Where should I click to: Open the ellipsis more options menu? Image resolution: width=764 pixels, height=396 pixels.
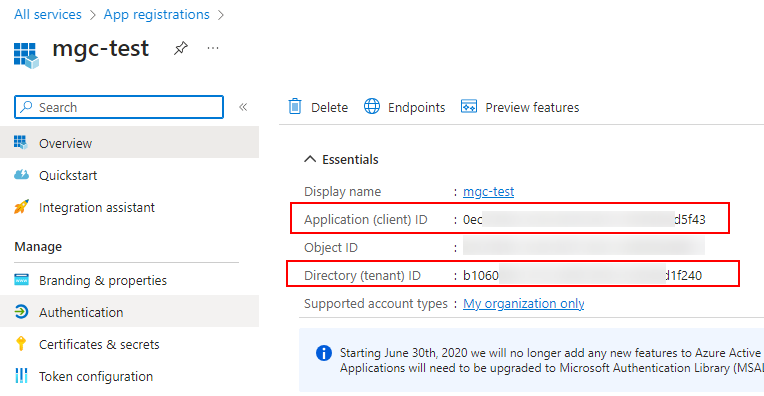tap(213, 48)
